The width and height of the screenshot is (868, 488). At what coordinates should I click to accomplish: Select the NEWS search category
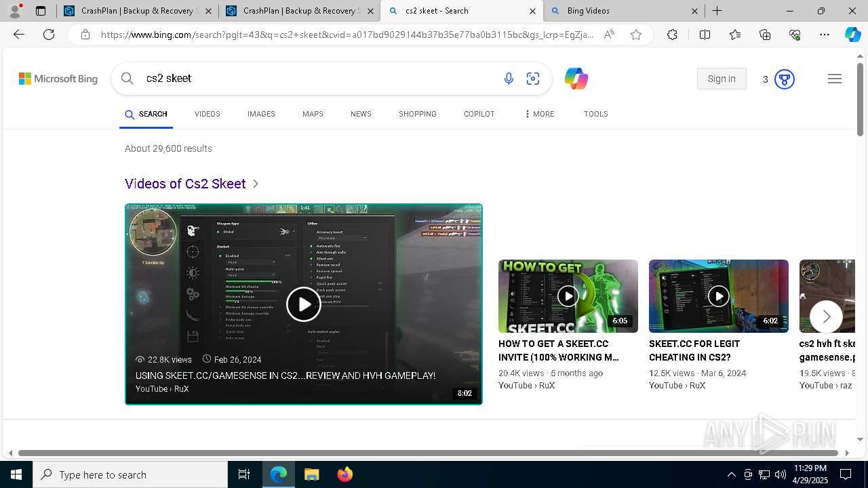tap(361, 114)
